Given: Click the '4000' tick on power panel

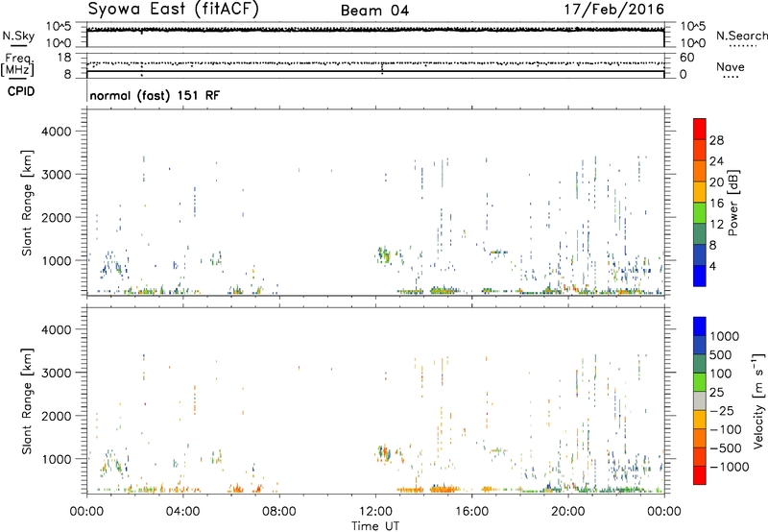Looking at the screenshot, I should [56, 132].
